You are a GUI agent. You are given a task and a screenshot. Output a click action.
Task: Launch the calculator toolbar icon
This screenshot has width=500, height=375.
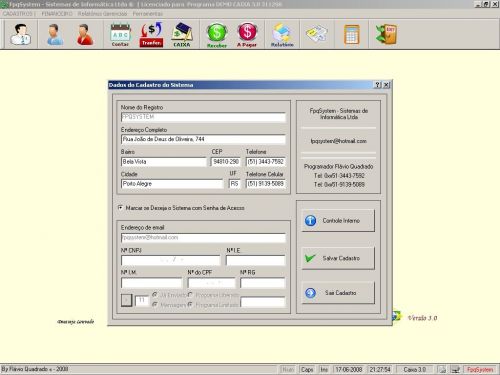[x=352, y=34]
